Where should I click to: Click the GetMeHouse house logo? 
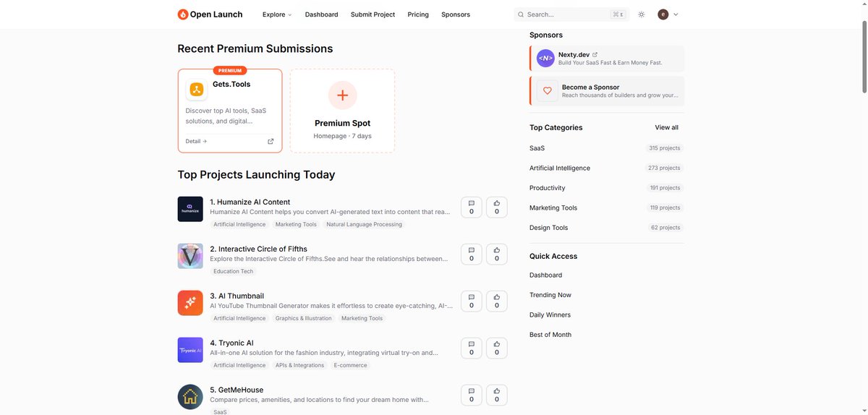click(190, 397)
